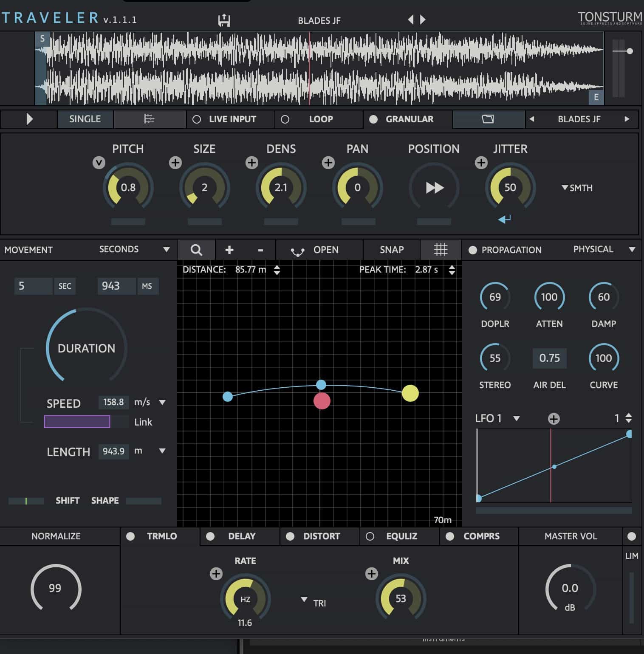Click the plus icon to add an LFO
The height and width of the screenshot is (654, 644).
(x=554, y=419)
